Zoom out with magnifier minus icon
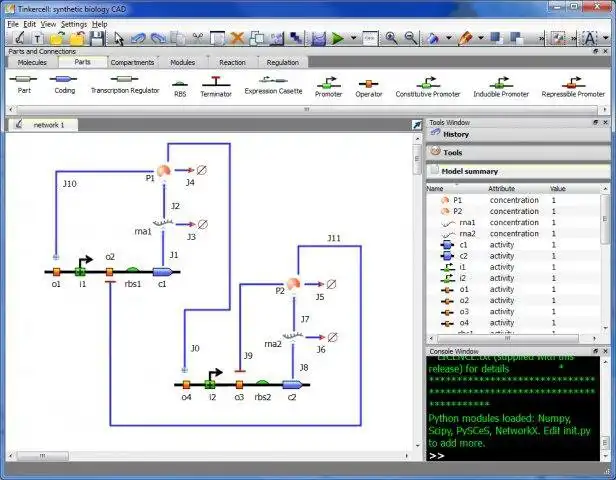 pos(411,38)
